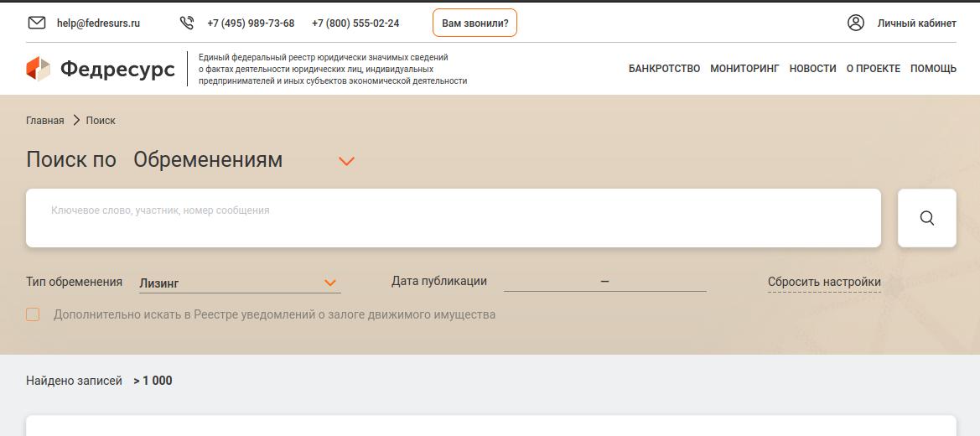Open the О проекте page
Image resolution: width=980 pixels, height=436 pixels.
[873, 69]
